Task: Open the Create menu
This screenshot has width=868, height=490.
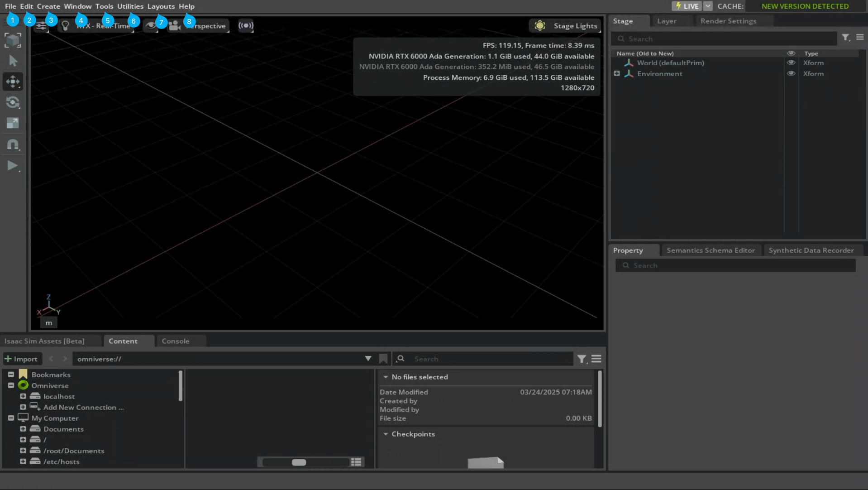Action: [48, 6]
